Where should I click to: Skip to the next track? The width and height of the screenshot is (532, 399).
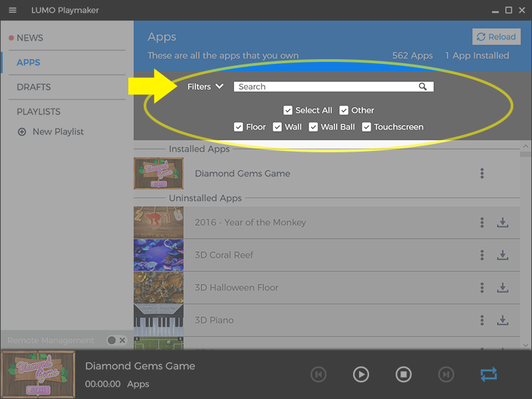[446, 374]
